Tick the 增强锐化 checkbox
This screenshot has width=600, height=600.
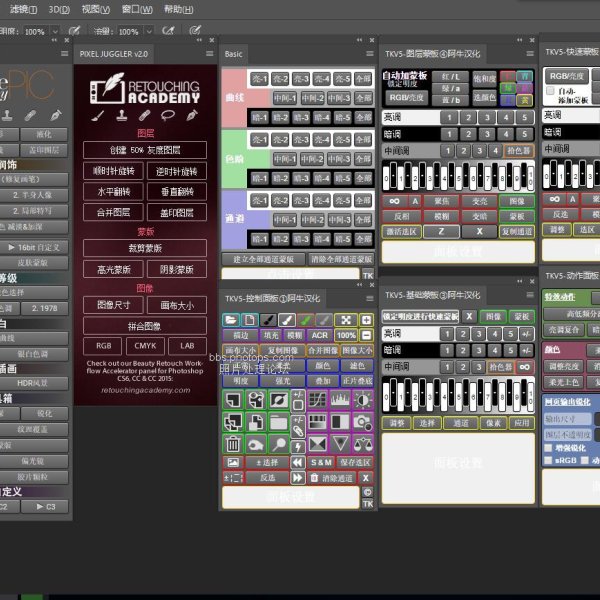tap(548, 448)
